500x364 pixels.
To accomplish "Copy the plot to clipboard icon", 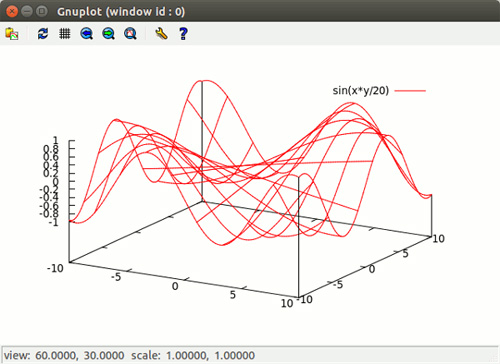I will point(12,34).
